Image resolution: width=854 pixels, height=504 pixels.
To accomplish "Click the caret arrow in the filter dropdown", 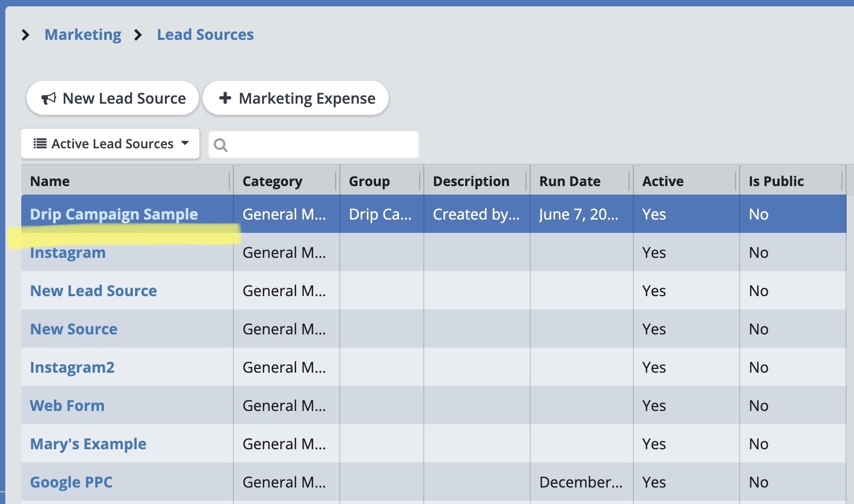I will (185, 143).
